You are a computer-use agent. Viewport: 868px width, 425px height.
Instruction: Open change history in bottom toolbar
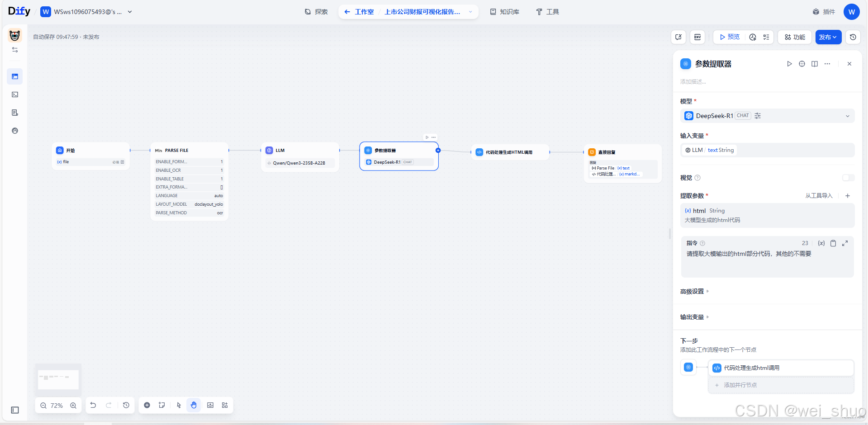tap(126, 405)
